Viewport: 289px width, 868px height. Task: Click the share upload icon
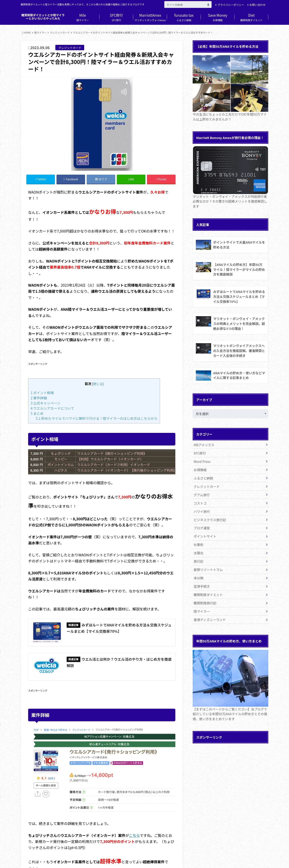[37, 794]
